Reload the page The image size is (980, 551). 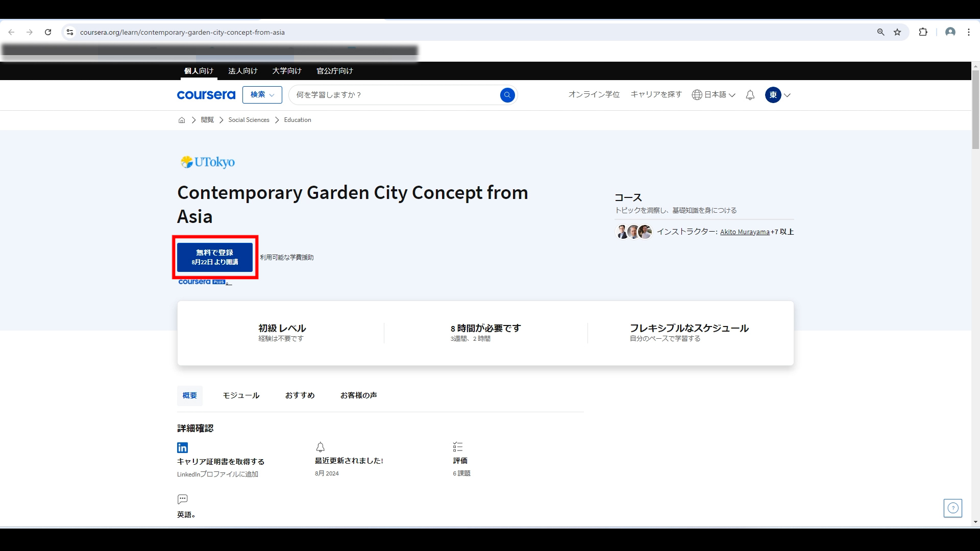[48, 32]
